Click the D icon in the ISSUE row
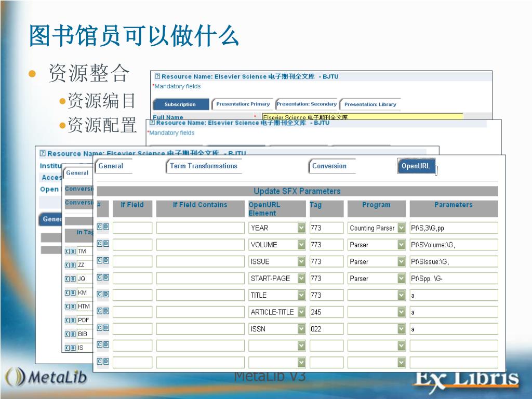This screenshot has height=399, width=532. [x=106, y=260]
